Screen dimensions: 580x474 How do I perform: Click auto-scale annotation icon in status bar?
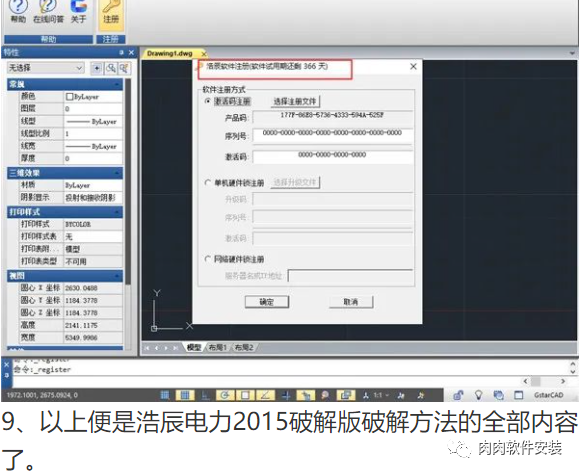[x=421, y=395]
